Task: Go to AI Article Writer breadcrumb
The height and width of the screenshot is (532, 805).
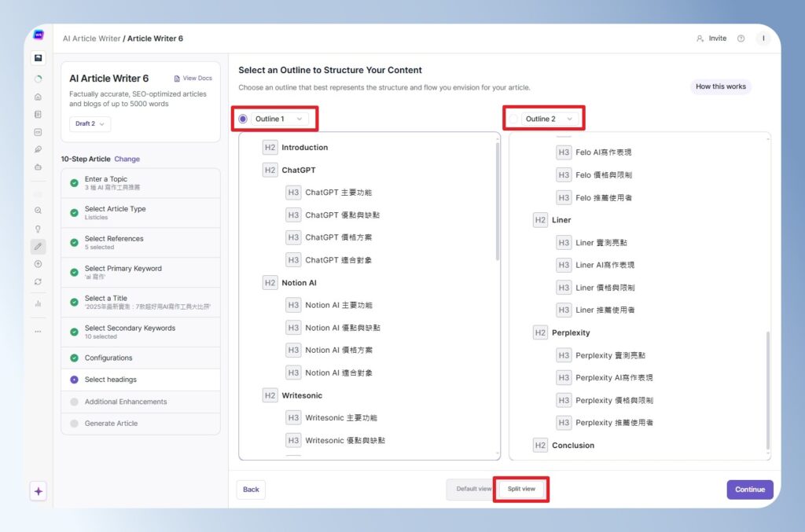Action: point(91,39)
